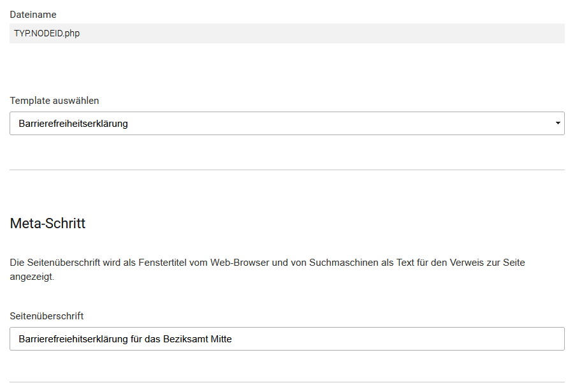This screenshot has height=392, width=575.
Task: Click the Template auswählen label
Action: coord(54,100)
